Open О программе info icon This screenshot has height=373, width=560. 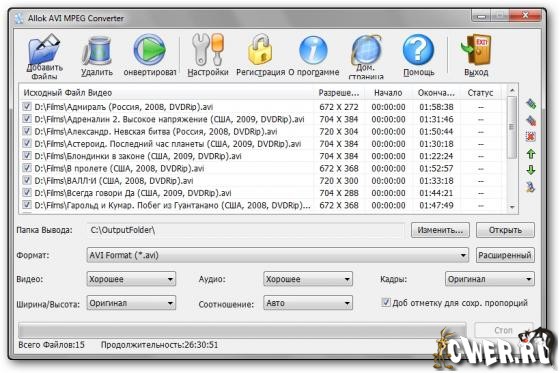(313, 50)
